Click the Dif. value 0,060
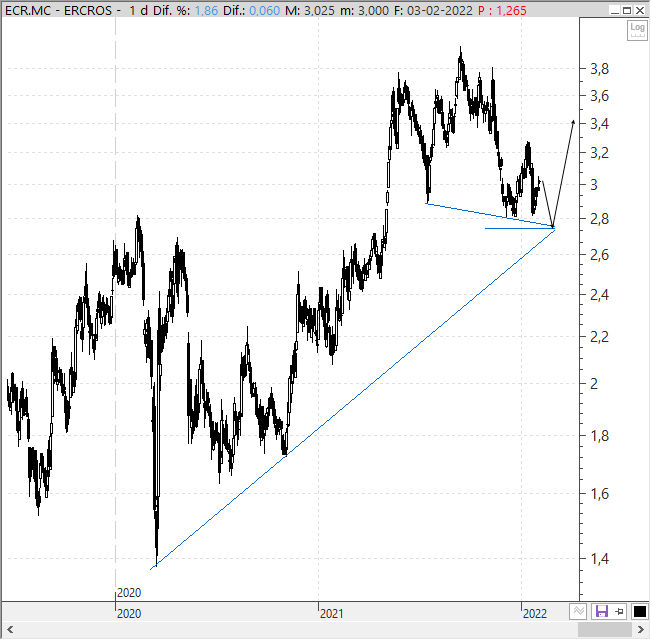The height and width of the screenshot is (640, 651). click(265, 10)
